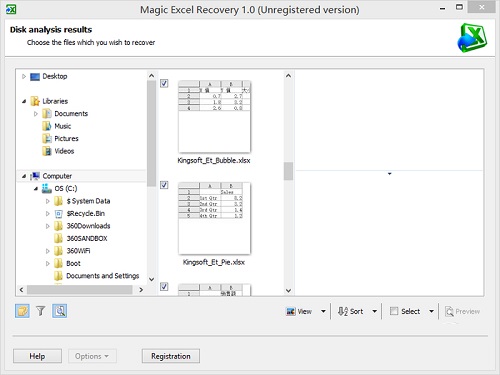This screenshot has height=375, width=500.
Task: Click the Options button
Action: pyautogui.click(x=92, y=356)
